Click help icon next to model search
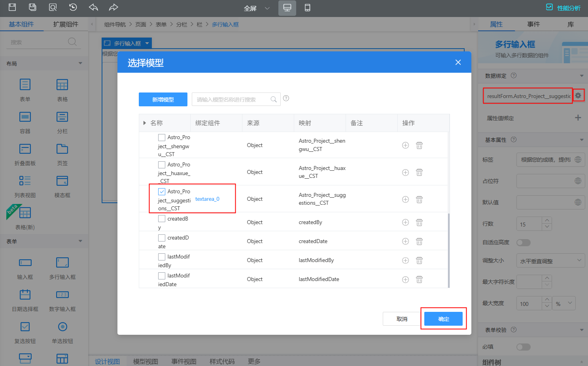The height and width of the screenshot is (366, 588). coord(286,98)
